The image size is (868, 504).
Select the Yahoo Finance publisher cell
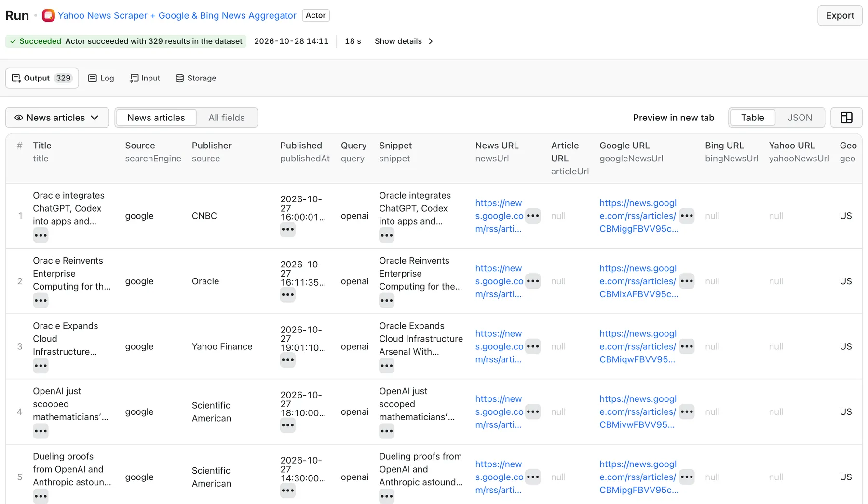(x=222, y=346)
